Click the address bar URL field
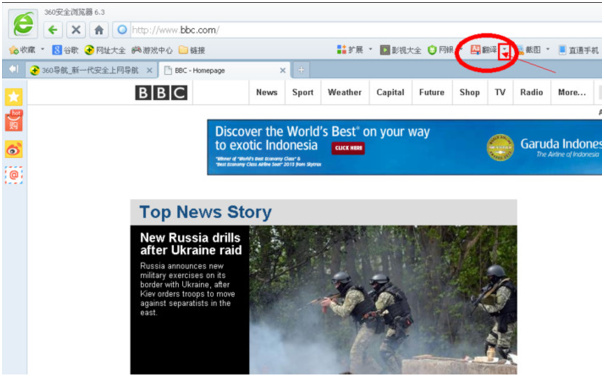604x379 pixels. tap(365, 30)
